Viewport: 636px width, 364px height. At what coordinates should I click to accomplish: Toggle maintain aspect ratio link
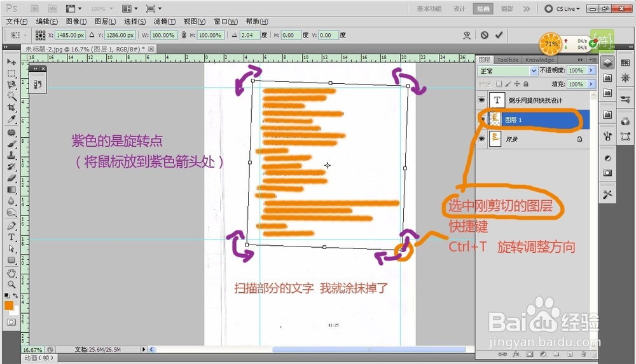(x=184, y=36)
